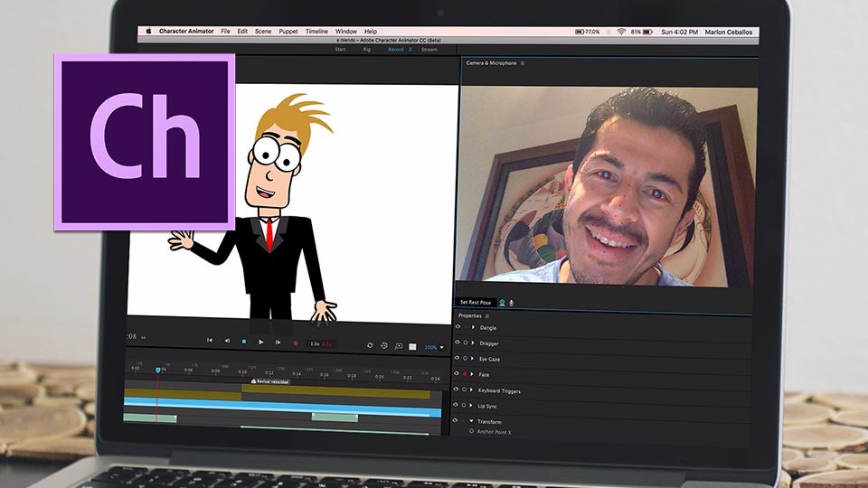Screen dimensions: 868x488
Task: Switch to the Rig workspace
Action: [x=366, y=49]
